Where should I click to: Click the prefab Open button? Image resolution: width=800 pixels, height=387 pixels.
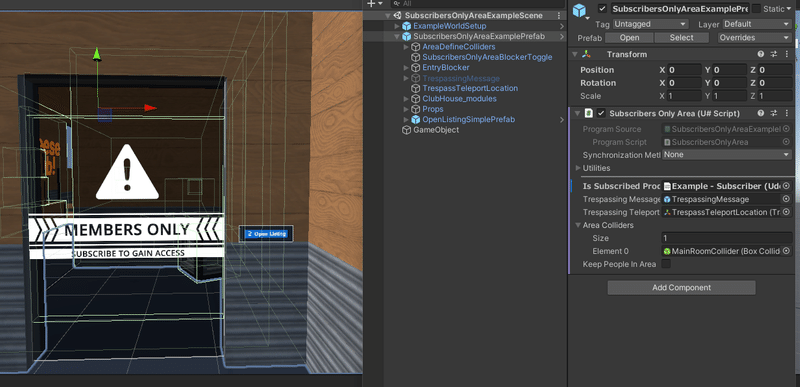tap(629, 38)
